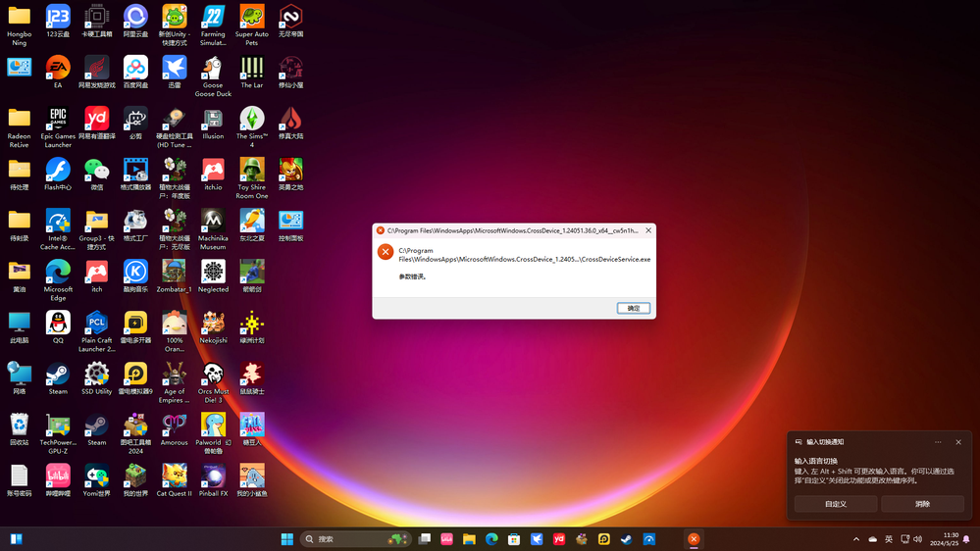This screenshot has height=551, width=980.
Task: Click the 英 input method indicator
Action: pyautogui.click(x=888, y=539)
